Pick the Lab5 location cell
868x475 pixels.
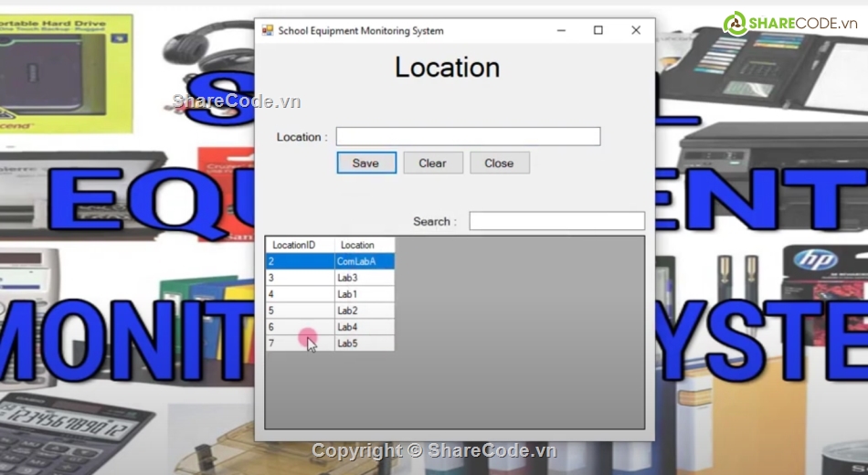point(364,343)
